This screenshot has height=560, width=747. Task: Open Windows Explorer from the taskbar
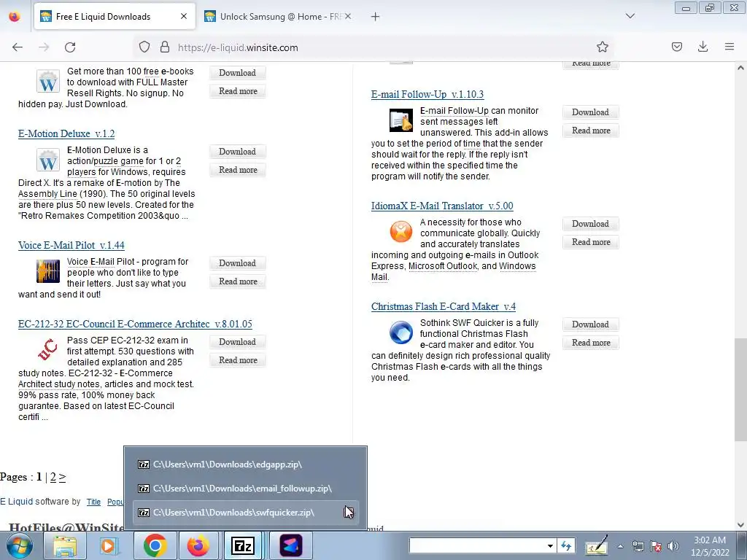point(65,545)
